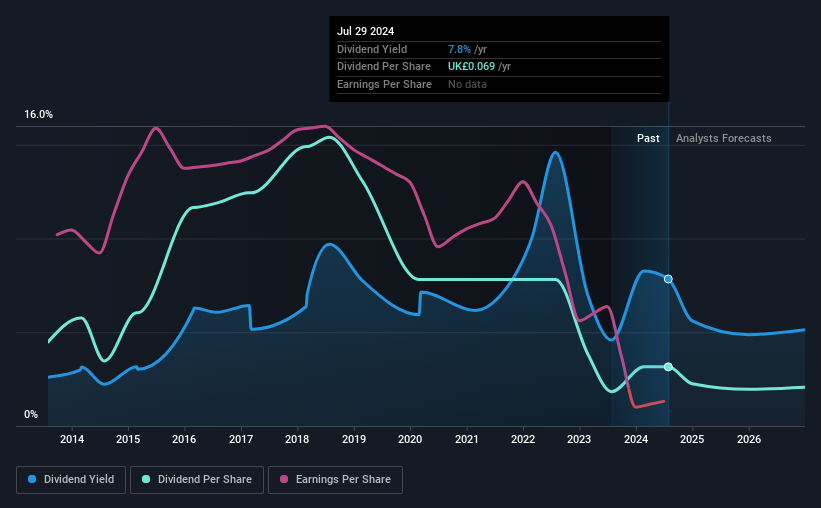The image size is (821, 508).
Task: Click the 2019 x-axis label
Action: (x=354, y=439)
